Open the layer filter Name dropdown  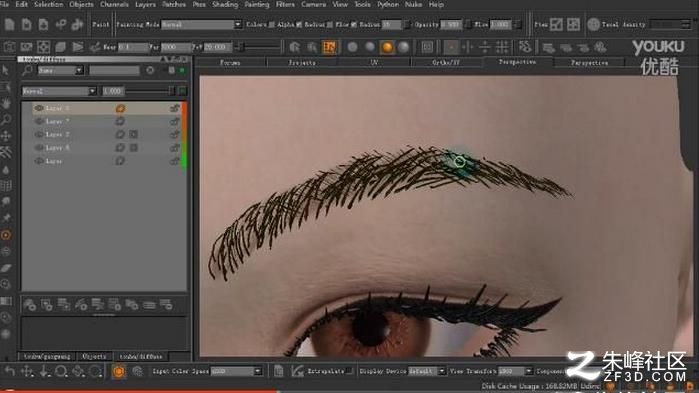(x=60, y=70)
